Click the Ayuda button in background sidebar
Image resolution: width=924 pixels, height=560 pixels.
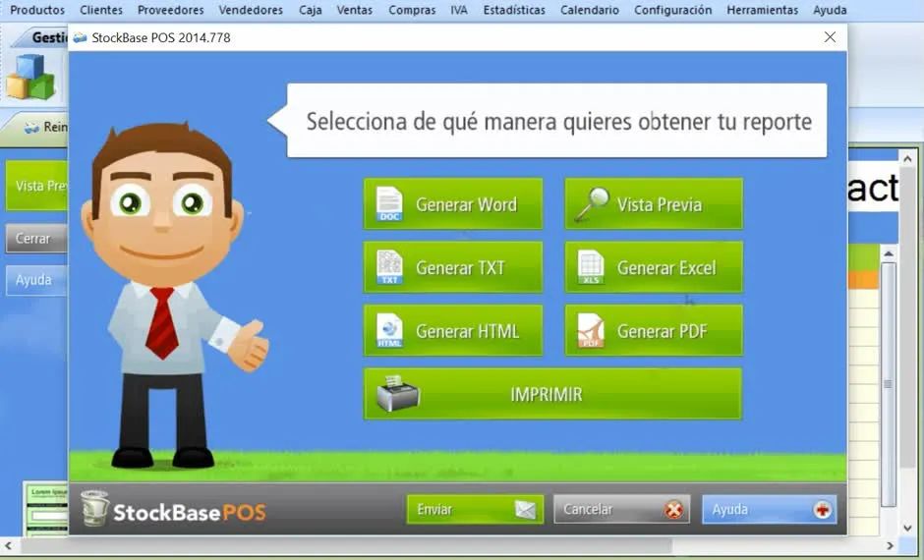pos(36,280)
